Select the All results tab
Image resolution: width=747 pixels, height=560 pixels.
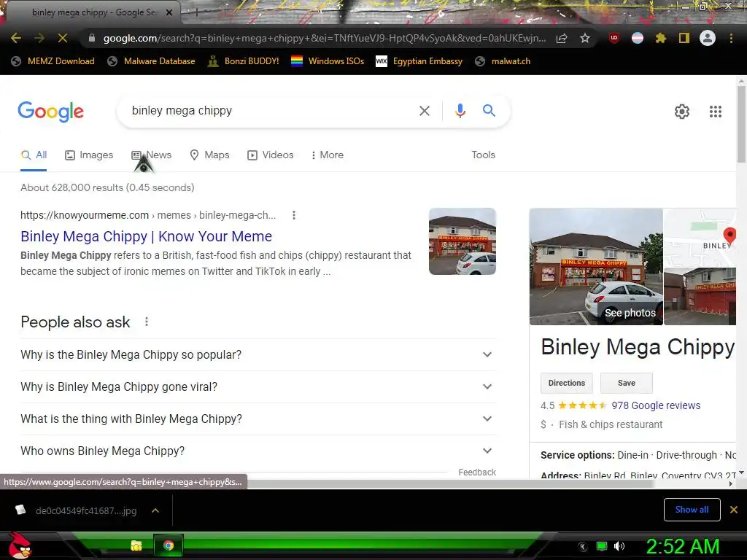click(x=34, y=155)
